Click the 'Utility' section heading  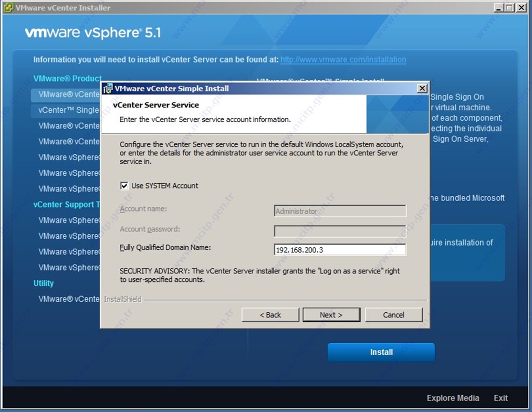[x=44, y=283]
